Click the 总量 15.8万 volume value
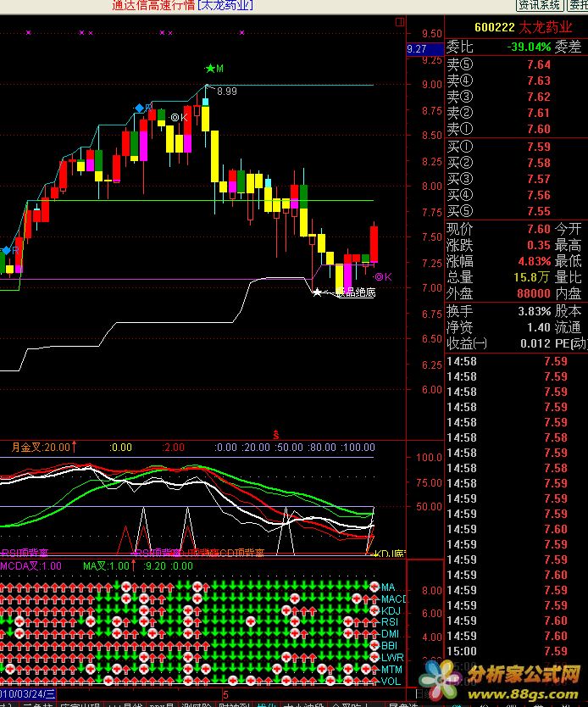 click(533, 277)
